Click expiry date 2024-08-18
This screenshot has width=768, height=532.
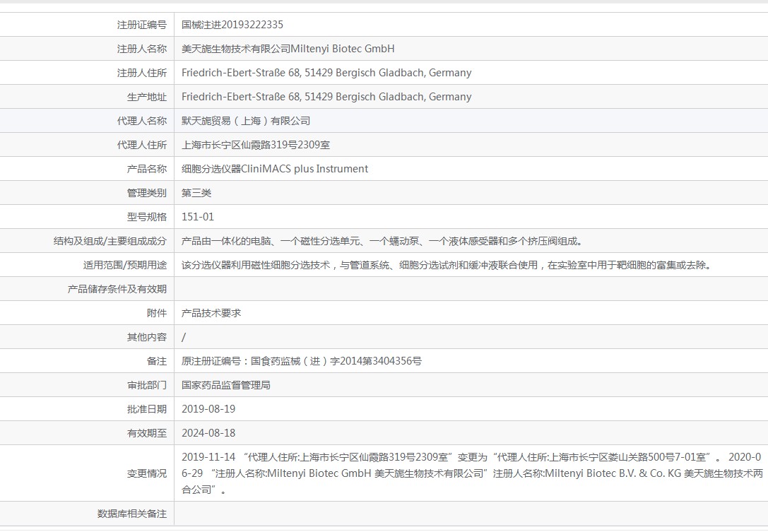click(x=208, y=432)
